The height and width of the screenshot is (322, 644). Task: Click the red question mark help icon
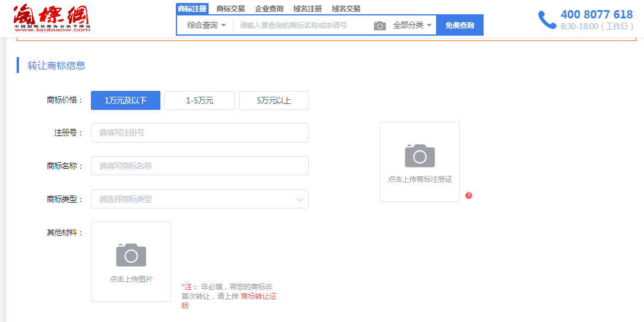(x=469, y=195)
